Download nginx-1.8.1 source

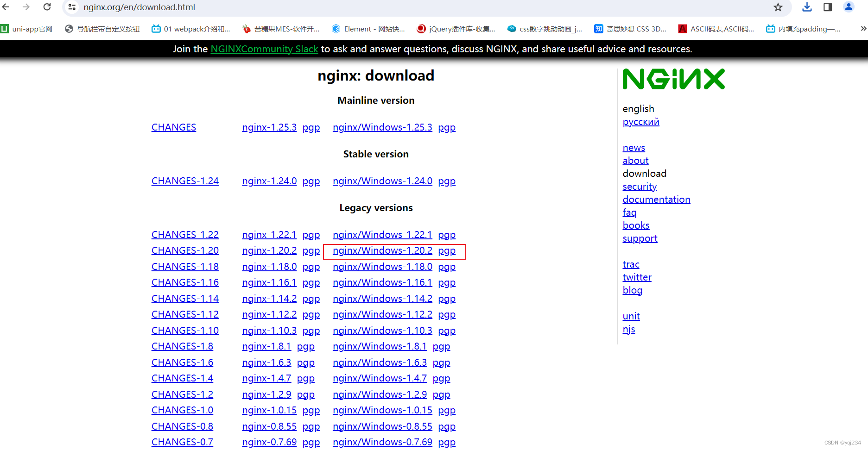point(266,346)
